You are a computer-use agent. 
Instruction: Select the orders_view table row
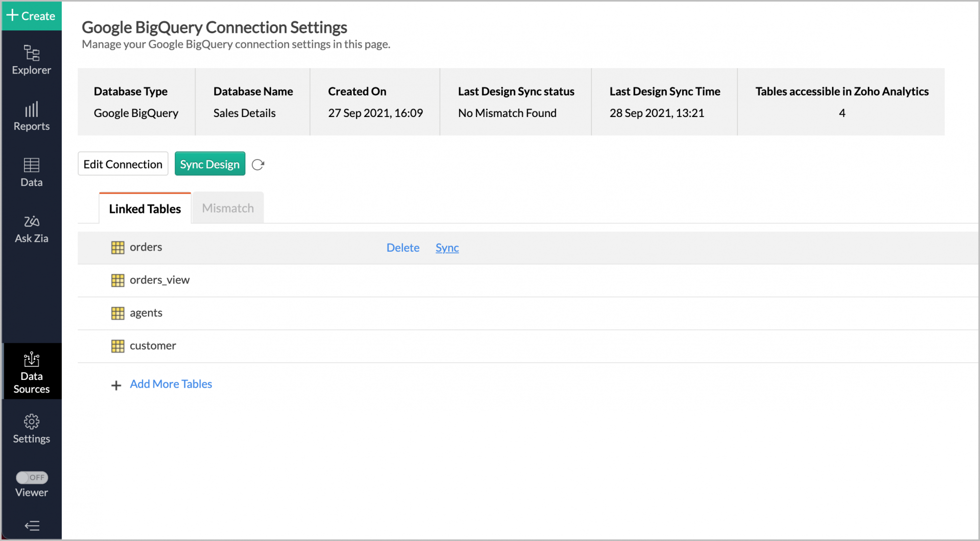click(x=528, y=281)
